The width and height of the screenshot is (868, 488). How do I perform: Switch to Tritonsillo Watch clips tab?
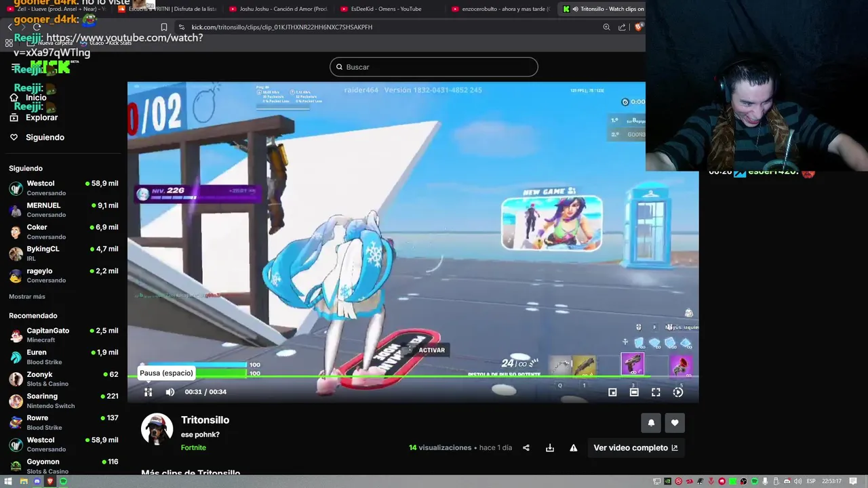602,9
